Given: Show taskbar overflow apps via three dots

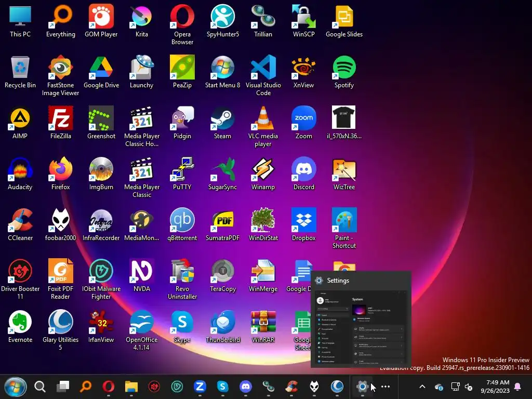Looking at the screenshot, I should [x=385, y=387].
